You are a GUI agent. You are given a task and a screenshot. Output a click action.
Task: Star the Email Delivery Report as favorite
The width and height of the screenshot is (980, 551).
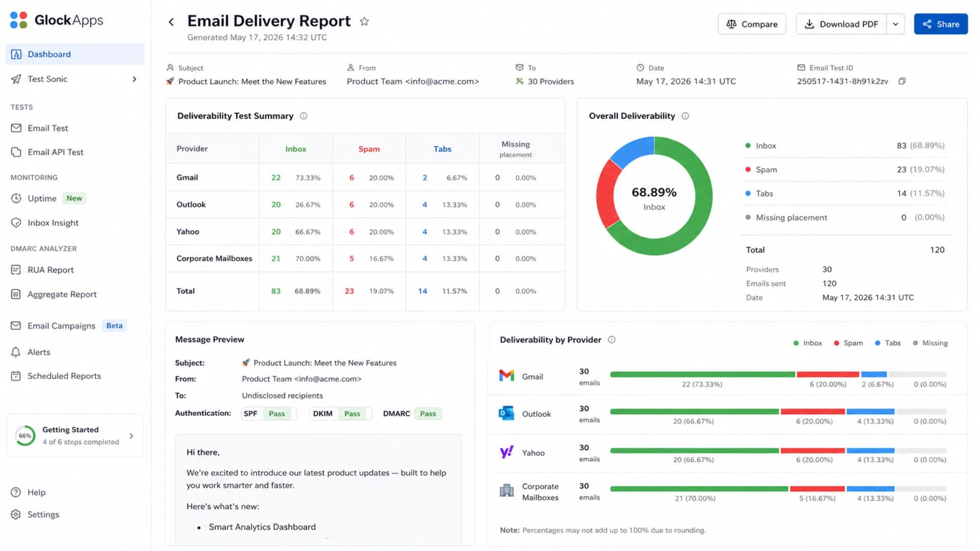tap(364, 21)
